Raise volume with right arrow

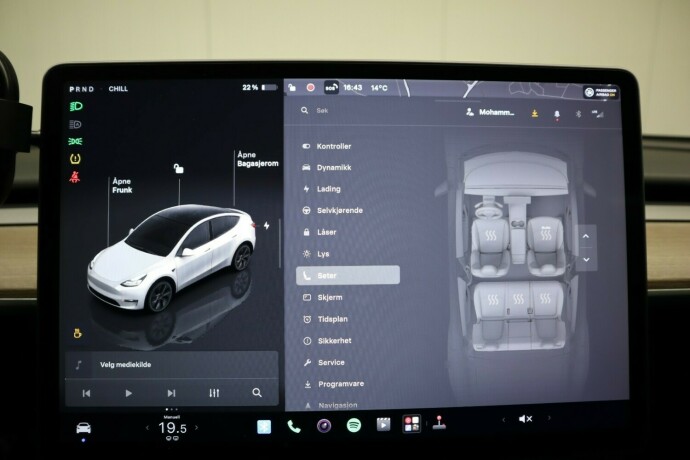(x=549, y=418)
